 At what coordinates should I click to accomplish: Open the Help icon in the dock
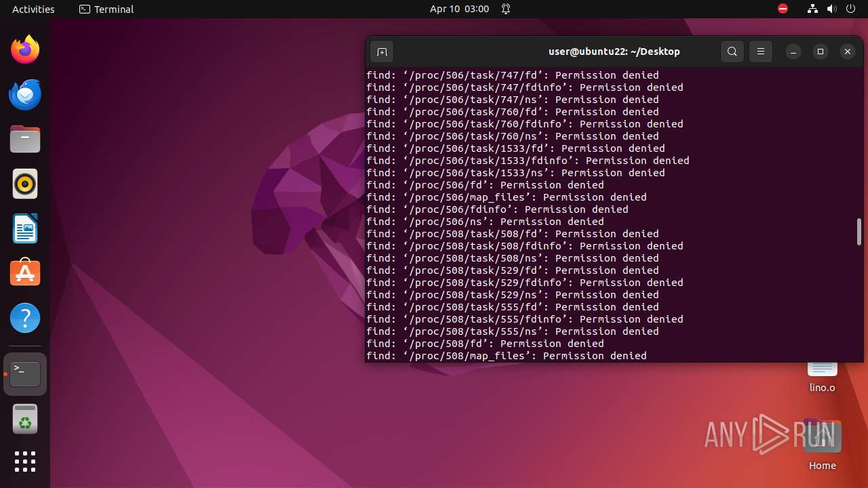(25, 318)
